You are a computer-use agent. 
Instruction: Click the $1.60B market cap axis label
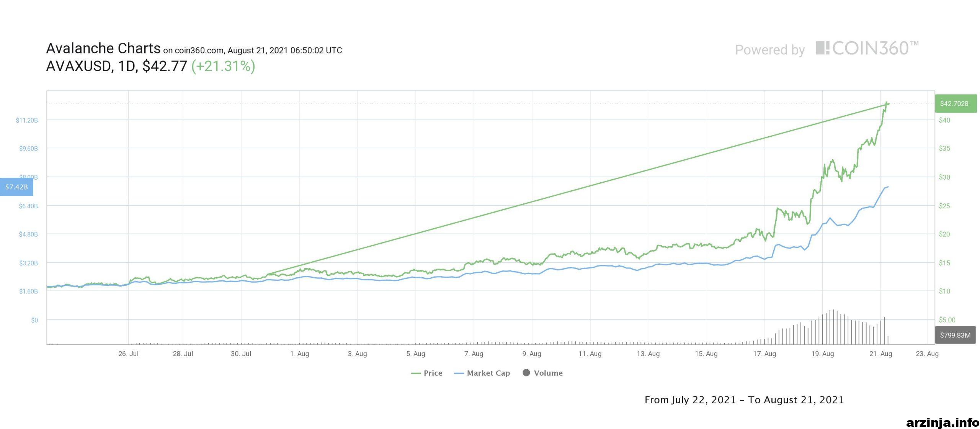(x=29, y=291)
